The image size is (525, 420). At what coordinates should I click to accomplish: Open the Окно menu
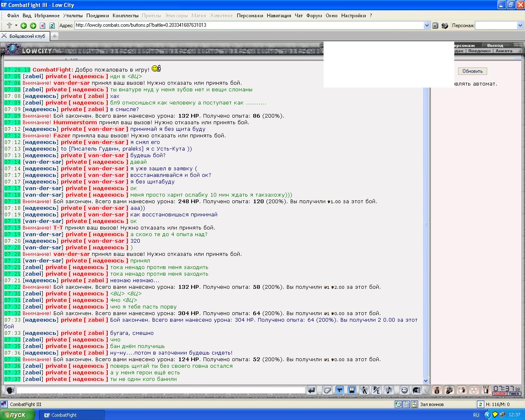[x=331, y=16]
